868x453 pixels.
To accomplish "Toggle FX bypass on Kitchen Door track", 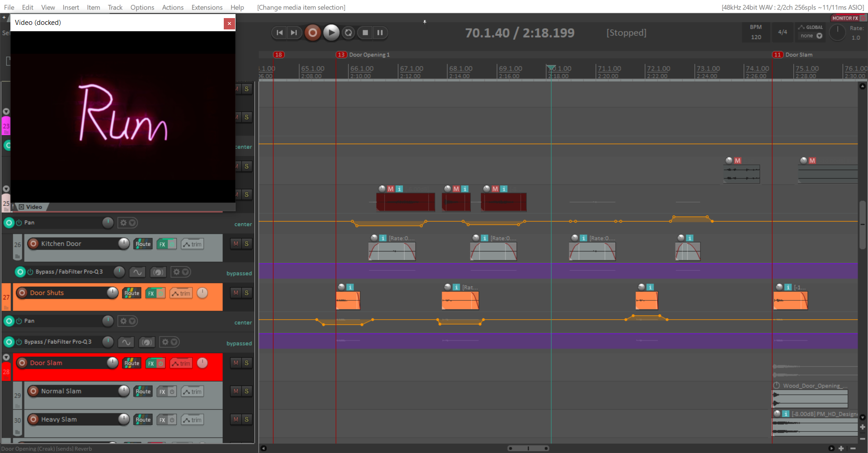I will click(172, 244).
